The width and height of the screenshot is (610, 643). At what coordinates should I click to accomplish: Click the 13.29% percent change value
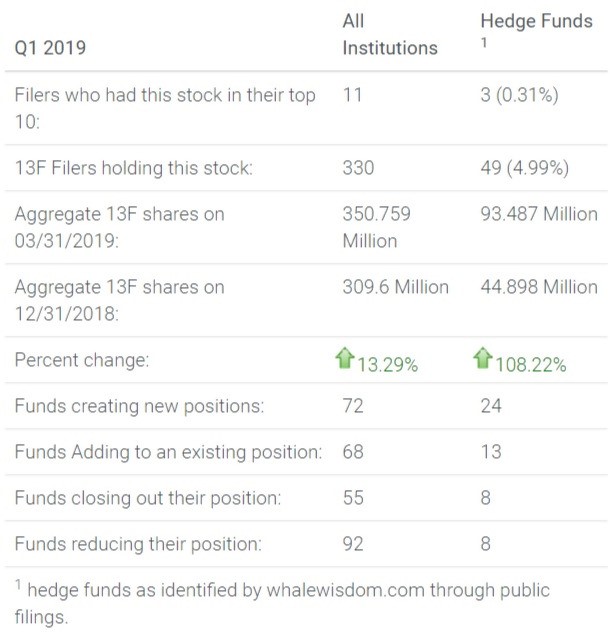click(388, 365)
